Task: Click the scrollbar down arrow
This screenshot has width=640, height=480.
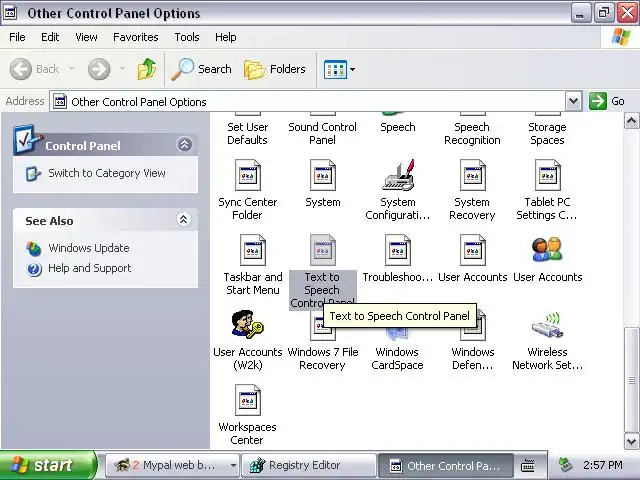Action: click(631, 441)
